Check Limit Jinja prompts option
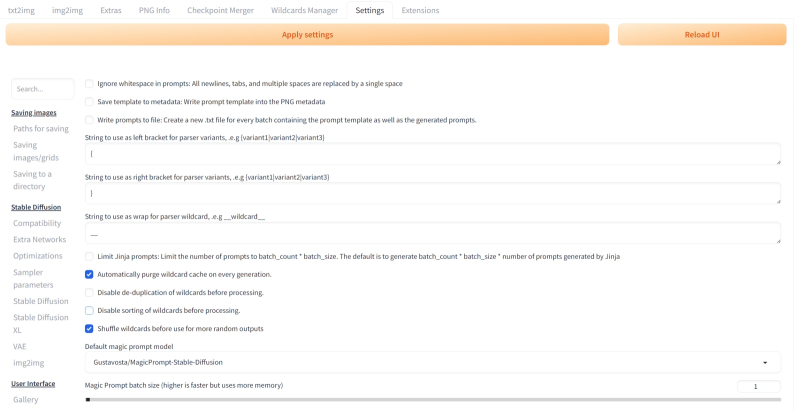The width and height of the screenshot is (800, 410). click(x=90, y=256)
